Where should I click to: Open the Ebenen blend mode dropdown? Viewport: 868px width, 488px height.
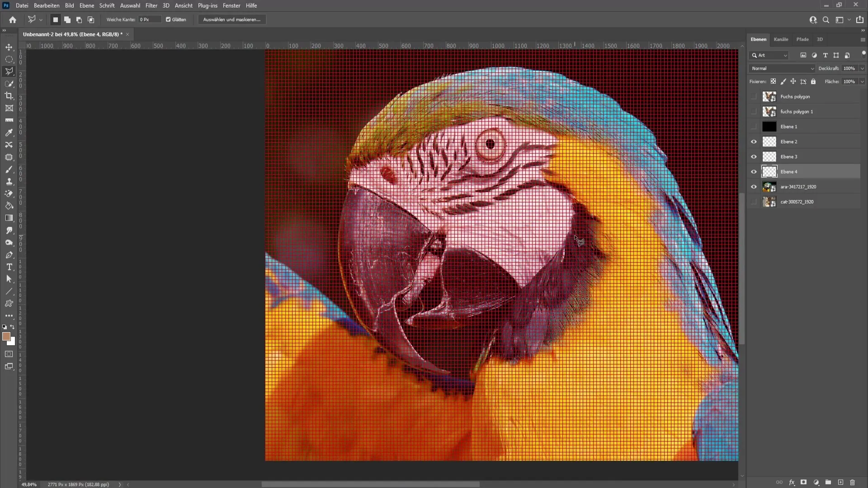pos(782,67)
